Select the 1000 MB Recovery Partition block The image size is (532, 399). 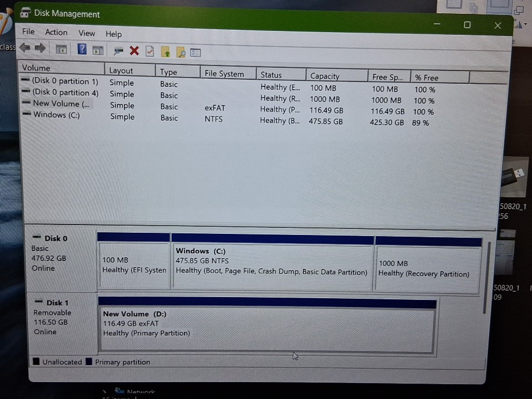point(428,265)
